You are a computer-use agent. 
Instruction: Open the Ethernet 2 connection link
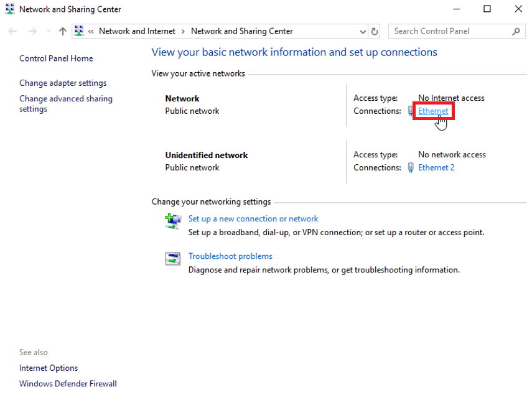point(436,167)
